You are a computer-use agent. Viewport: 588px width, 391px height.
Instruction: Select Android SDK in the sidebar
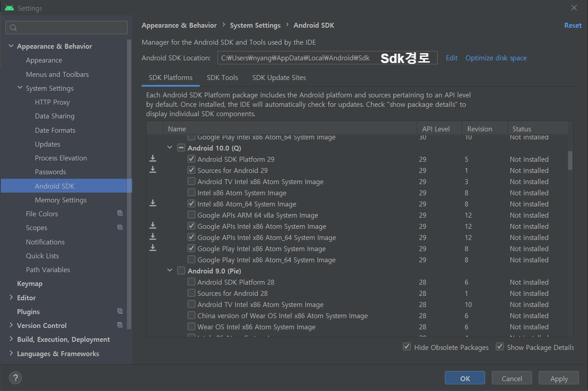click(66, 186)
